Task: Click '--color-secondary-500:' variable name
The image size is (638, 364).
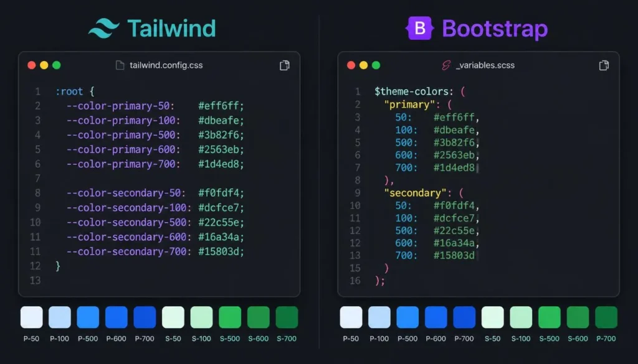Action: coord(129,222)
